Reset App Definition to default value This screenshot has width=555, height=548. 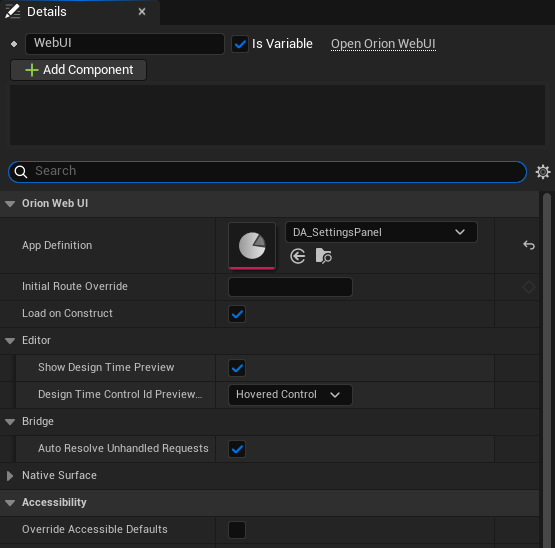click(529, 245)
